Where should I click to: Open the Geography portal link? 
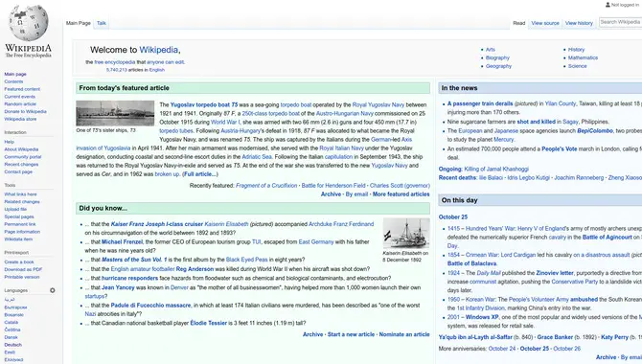[498, 66]
